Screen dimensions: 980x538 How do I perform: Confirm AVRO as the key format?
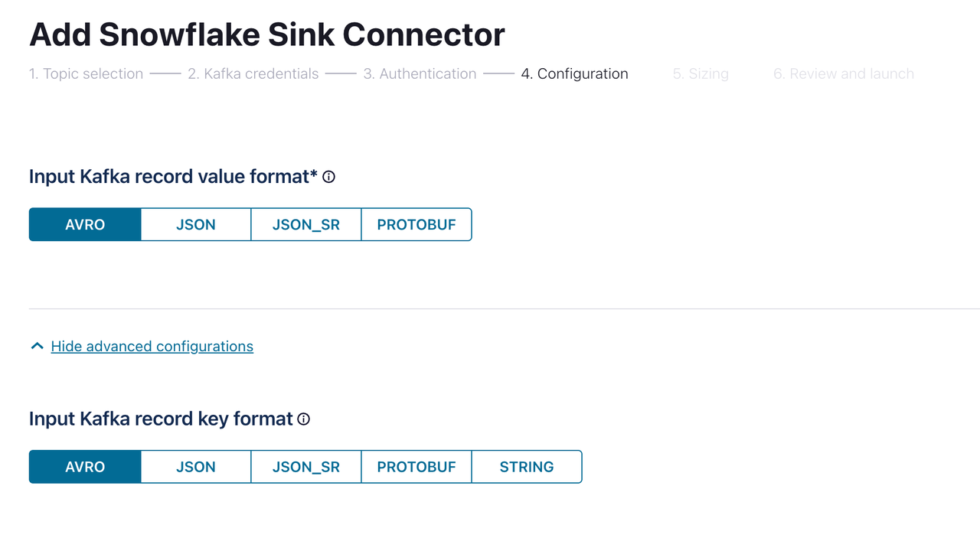[x=84, y=466]
